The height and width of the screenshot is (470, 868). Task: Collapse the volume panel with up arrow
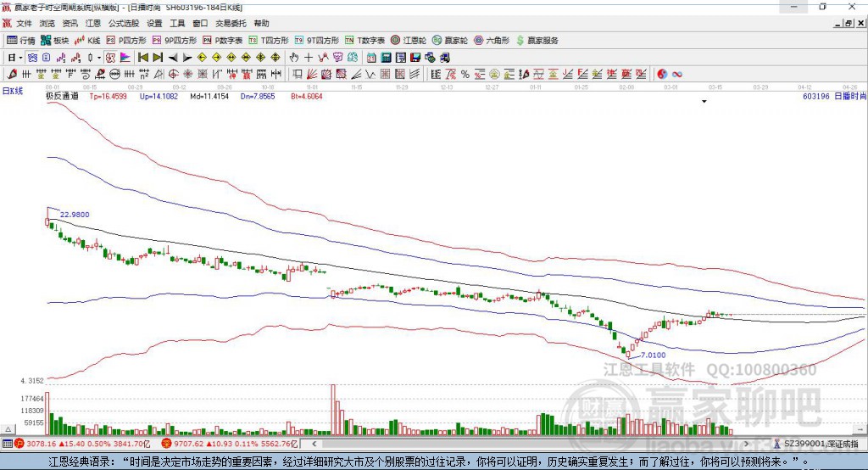point(8,429)
